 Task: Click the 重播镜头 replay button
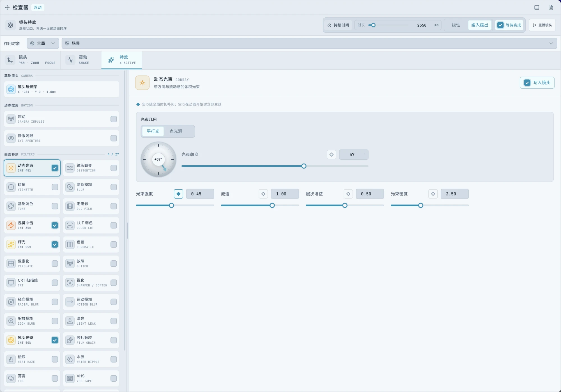542,25
